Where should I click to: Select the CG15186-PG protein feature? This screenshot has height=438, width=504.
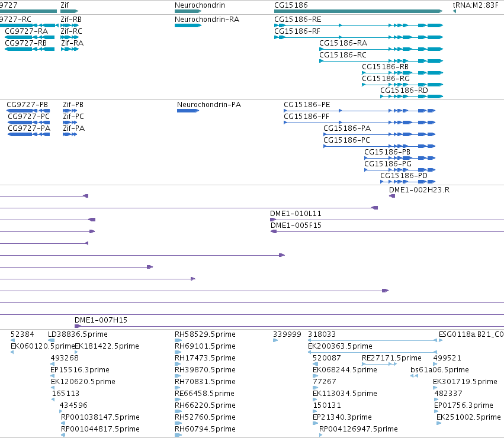click(400, 170)
